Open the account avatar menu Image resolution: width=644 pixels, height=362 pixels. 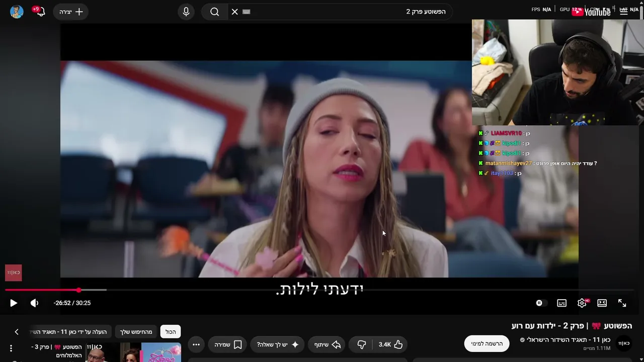(x=17, y=12)
